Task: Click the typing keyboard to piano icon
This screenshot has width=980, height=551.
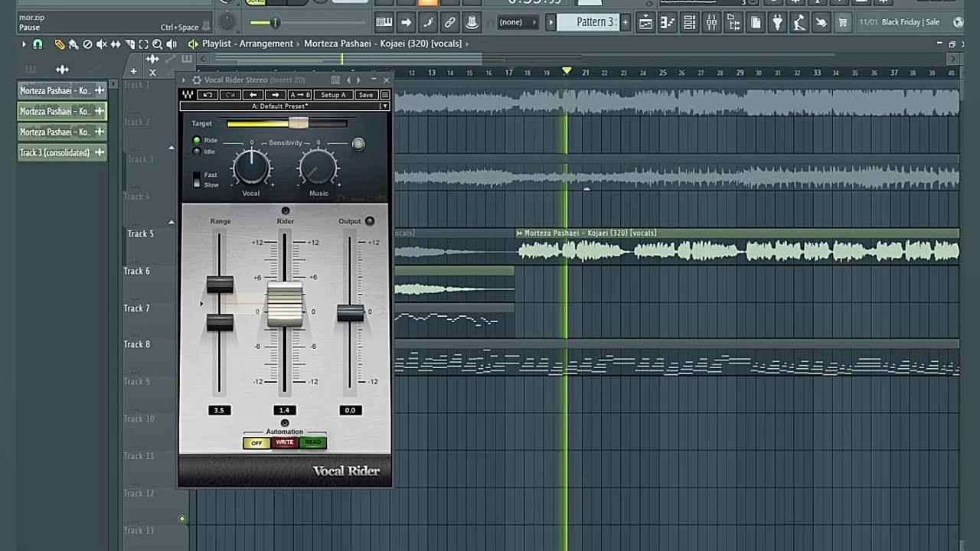Action: coord(384,22)
